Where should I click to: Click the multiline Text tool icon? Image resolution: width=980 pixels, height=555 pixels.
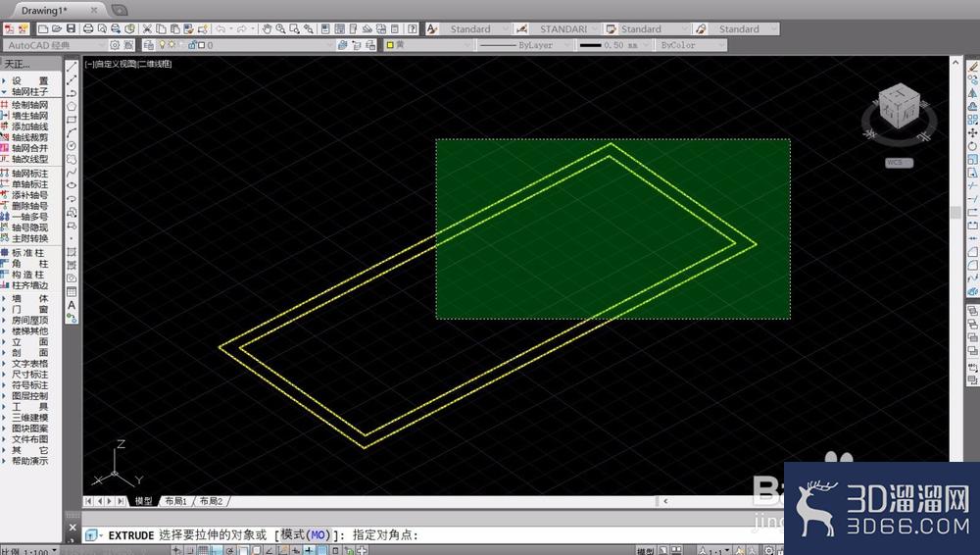[x=72, y=305]
